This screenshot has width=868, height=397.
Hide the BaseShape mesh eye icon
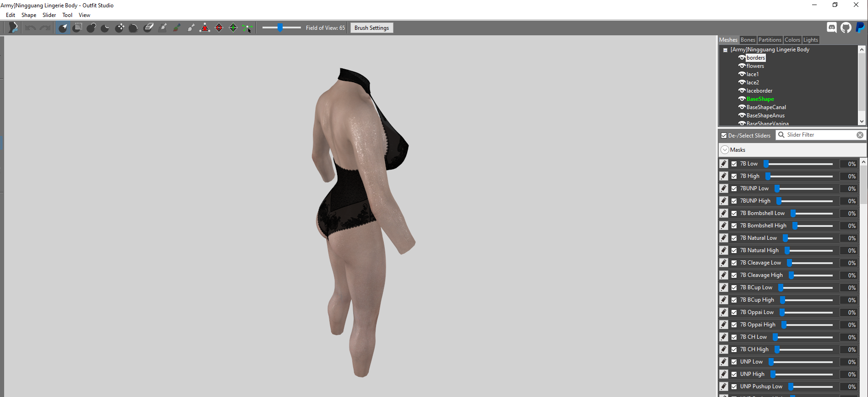(742, 99)
